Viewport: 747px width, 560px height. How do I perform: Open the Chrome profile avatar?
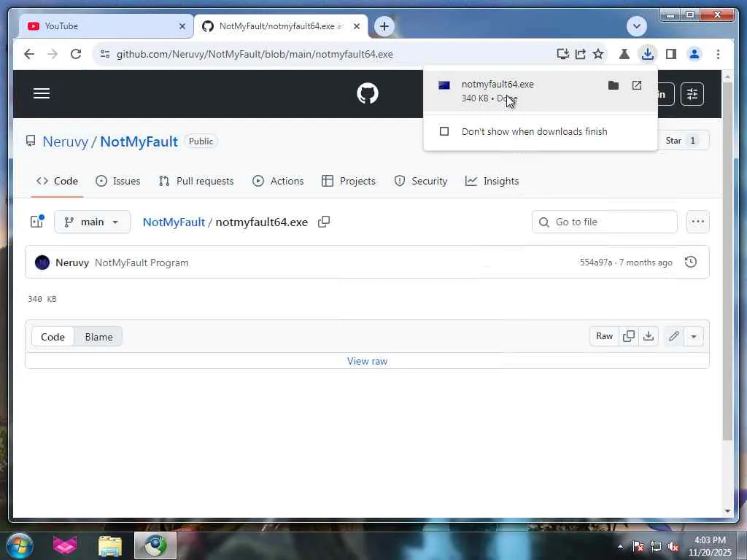(694, 54)
